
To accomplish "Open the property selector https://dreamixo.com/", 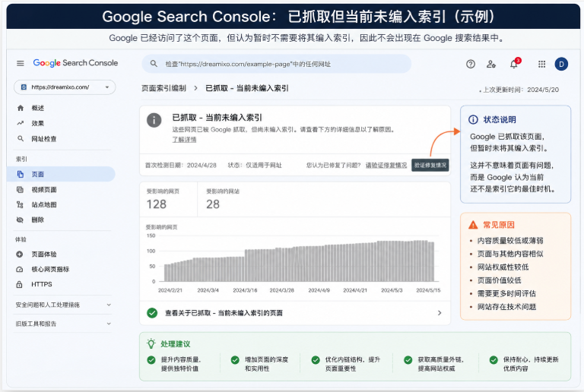I will [x=65, y=87].
